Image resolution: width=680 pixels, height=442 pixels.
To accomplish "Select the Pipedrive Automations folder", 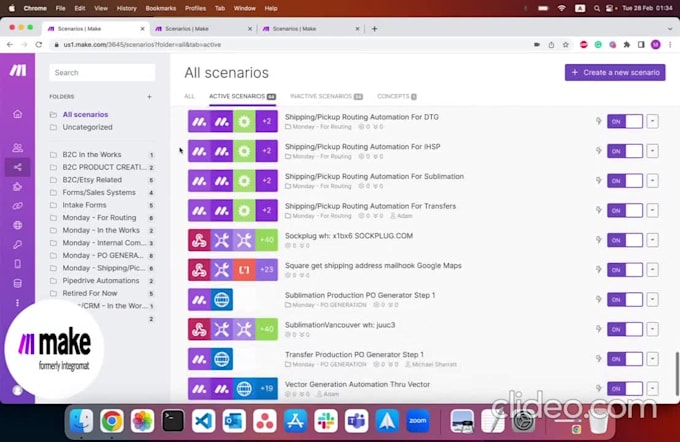I will coord(101,281).
